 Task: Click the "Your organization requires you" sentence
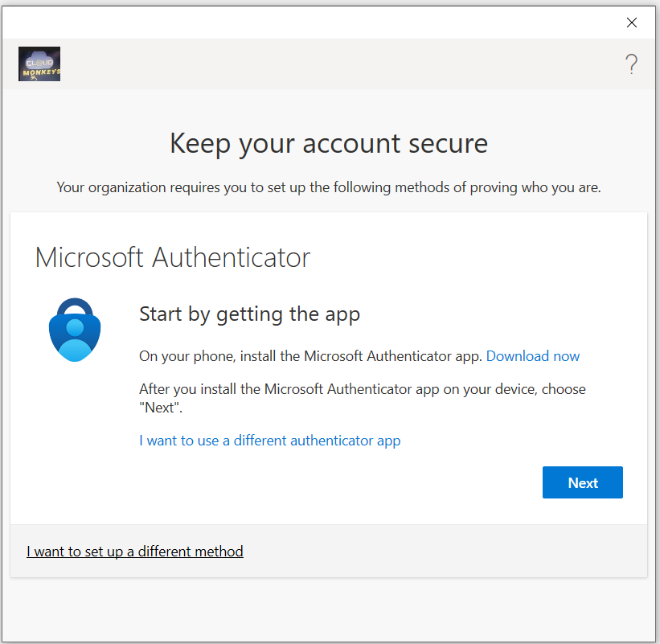tap(329, 187)
